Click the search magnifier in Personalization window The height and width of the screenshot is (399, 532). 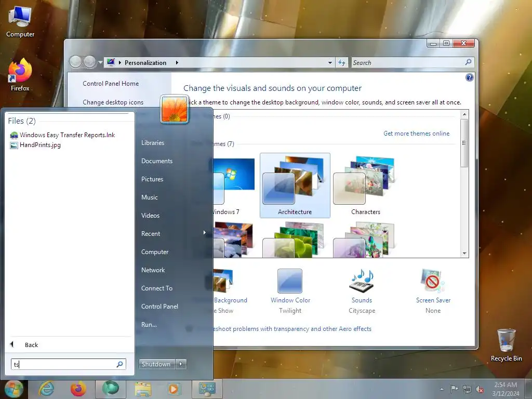tap(468, 62)
